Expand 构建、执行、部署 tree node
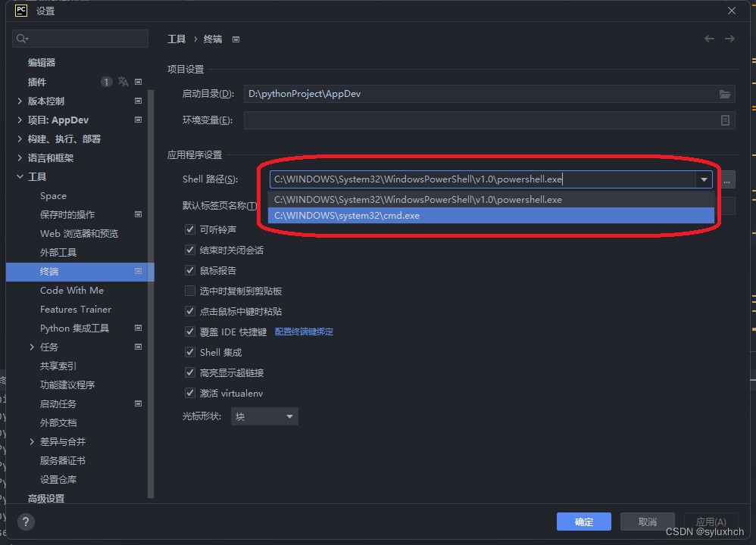Screen dimensions: 756x545 coord(19,139)
